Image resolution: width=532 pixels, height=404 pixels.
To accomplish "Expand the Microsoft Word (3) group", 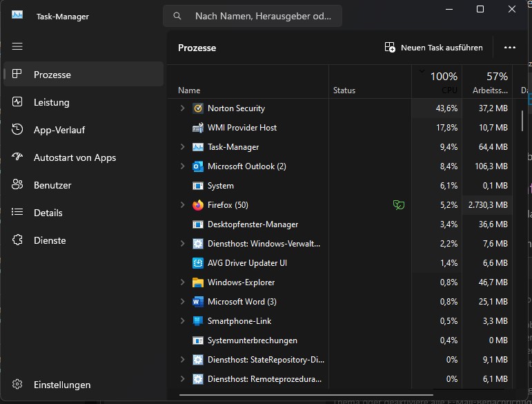I will 182,302.
